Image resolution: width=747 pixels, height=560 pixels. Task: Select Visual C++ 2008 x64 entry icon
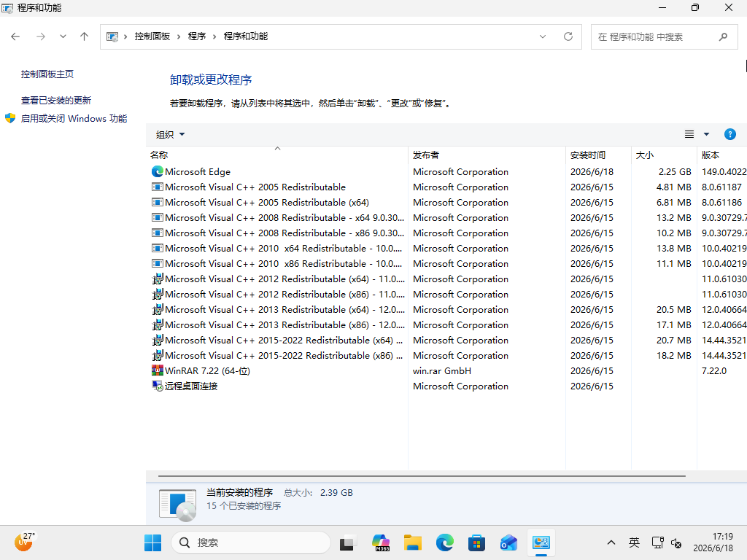(158, 217)
